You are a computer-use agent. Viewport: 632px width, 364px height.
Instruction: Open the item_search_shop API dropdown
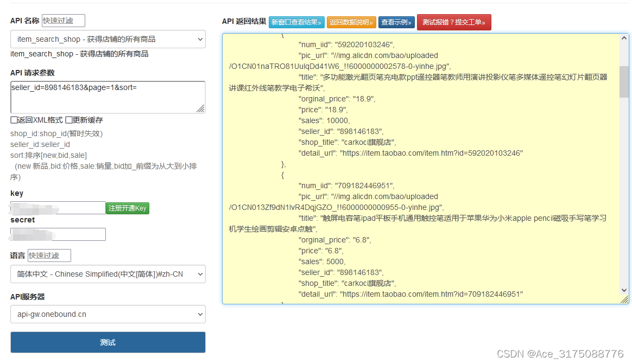(108, 39)
